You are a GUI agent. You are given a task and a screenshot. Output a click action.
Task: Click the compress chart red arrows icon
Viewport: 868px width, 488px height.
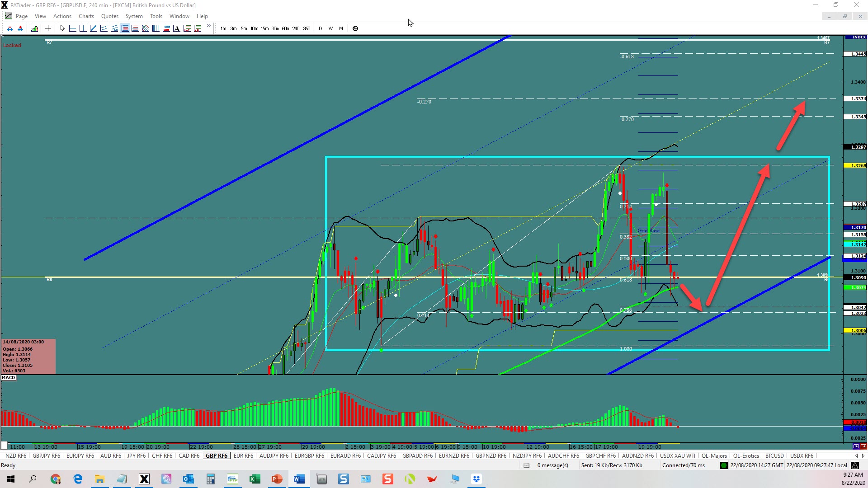point(10,28)
